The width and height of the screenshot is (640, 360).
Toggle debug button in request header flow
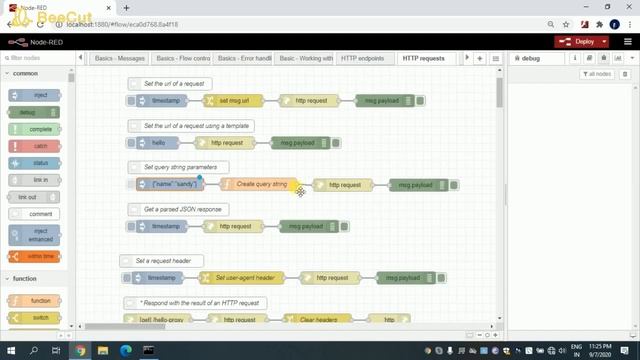tap(441, 278)
